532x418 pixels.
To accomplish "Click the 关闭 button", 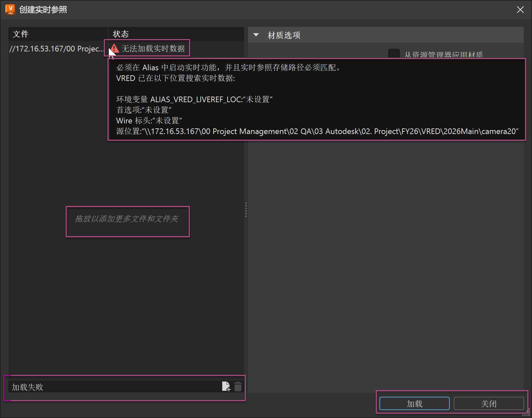I will coord(489,403).
